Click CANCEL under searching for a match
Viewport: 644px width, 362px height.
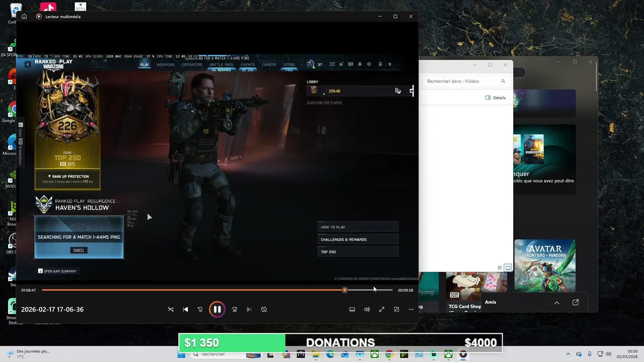[78, 250]
